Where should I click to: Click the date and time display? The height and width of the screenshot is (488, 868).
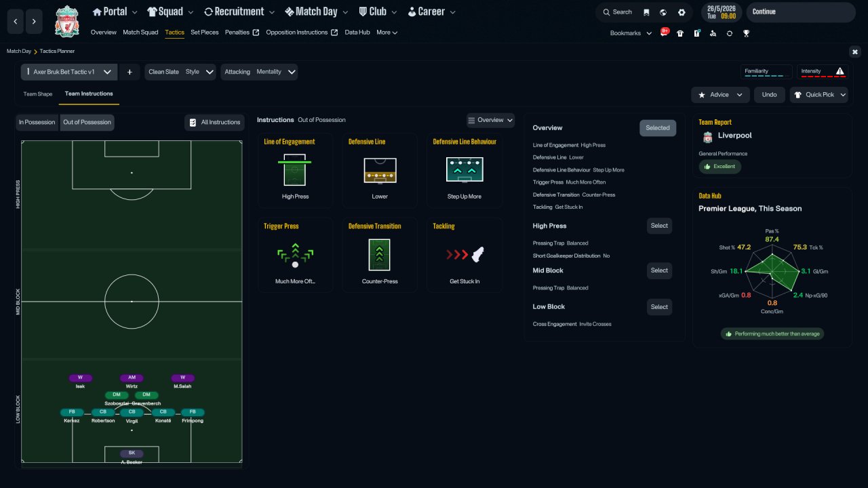(720, 12)
